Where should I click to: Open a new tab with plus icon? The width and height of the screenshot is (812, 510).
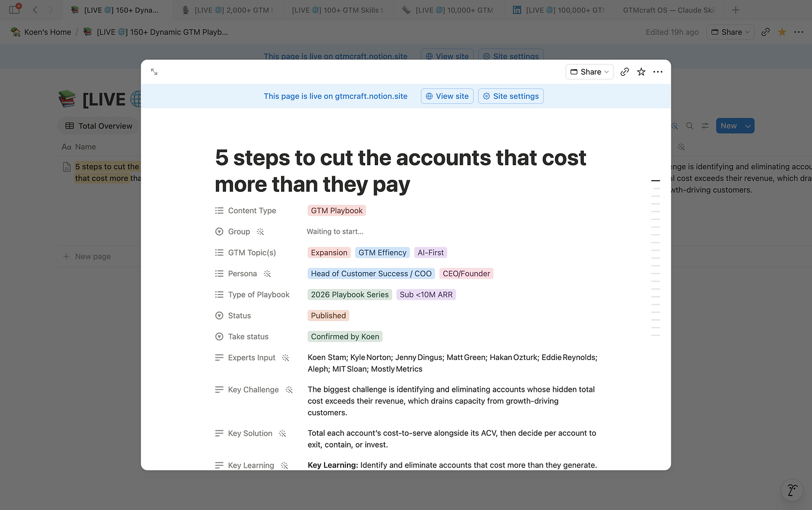(x=736, y=10)
